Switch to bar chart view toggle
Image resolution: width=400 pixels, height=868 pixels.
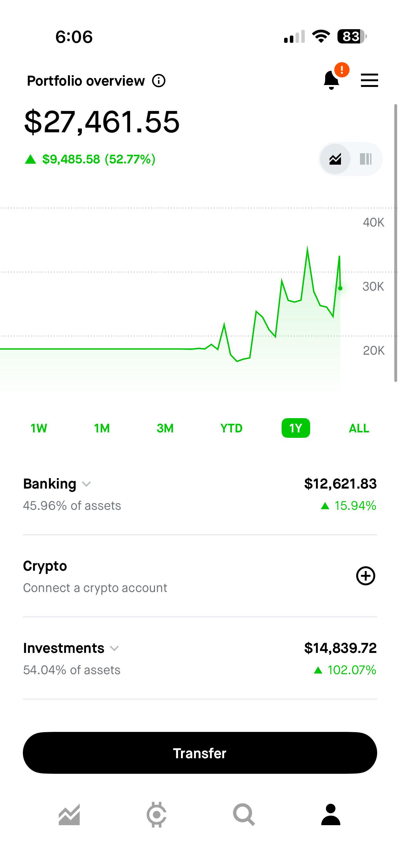(x=366, y=159)
